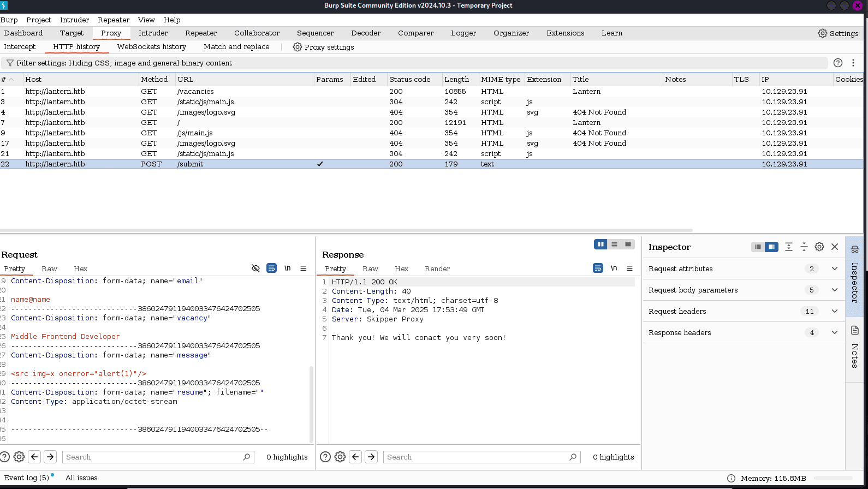Click Inspector collapse all sections icon

(x=804, y=247)
